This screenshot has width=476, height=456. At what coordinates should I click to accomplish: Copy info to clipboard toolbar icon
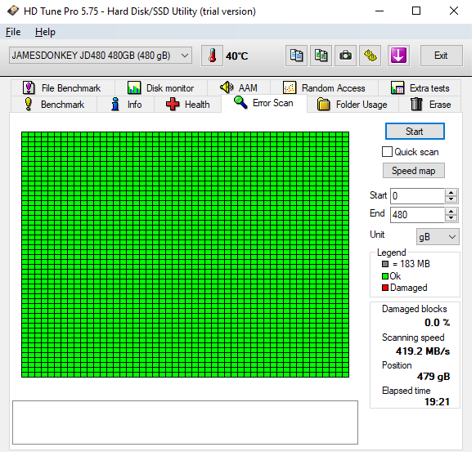click(296, 56)
